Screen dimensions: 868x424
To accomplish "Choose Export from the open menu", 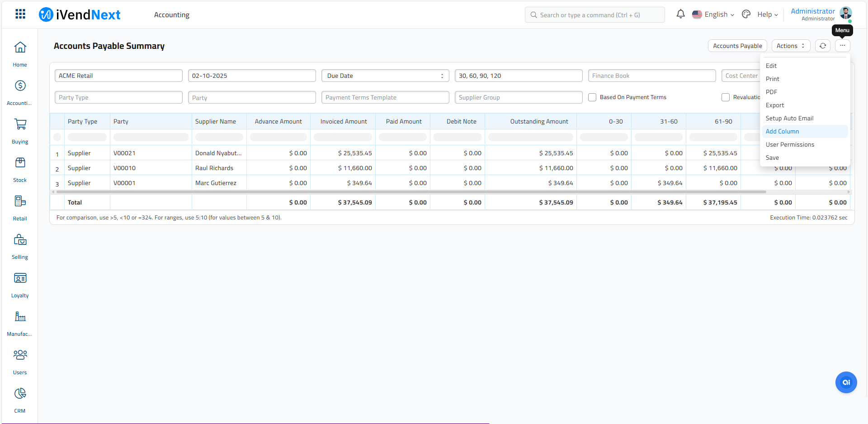I will [x=775, y=105].
